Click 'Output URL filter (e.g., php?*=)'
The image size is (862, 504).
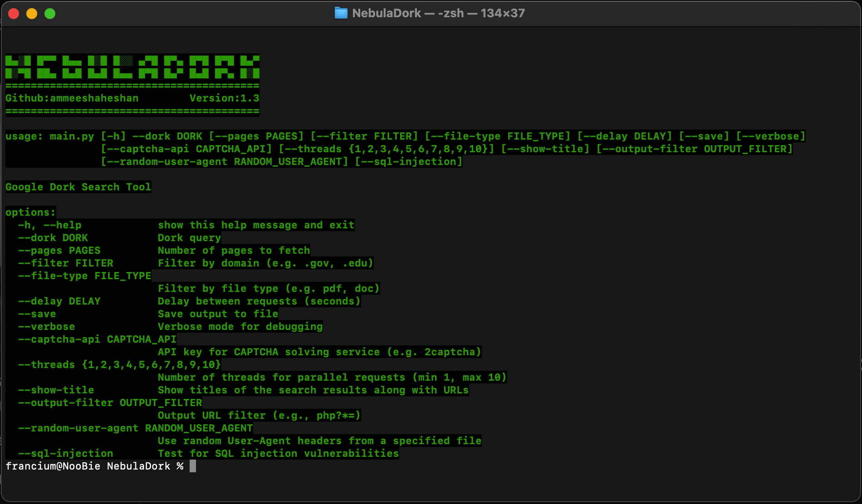[260, 415]
